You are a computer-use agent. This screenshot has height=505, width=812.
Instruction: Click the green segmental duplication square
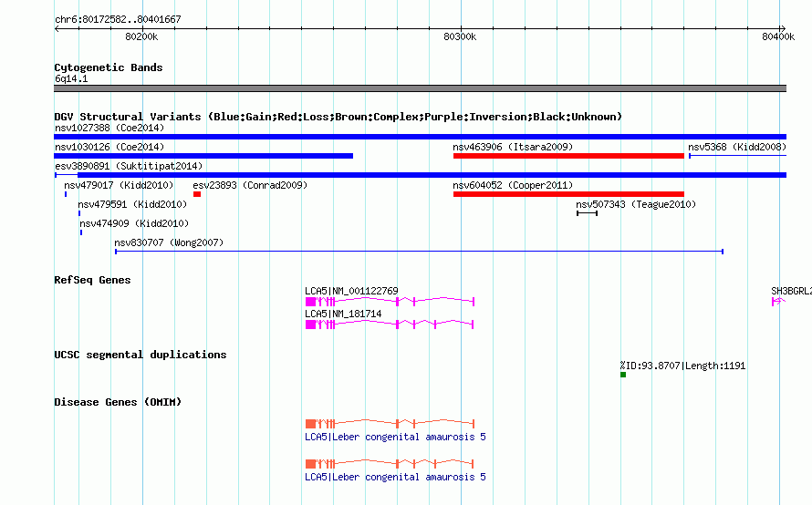pyautogui.click(x=623, y=375)
